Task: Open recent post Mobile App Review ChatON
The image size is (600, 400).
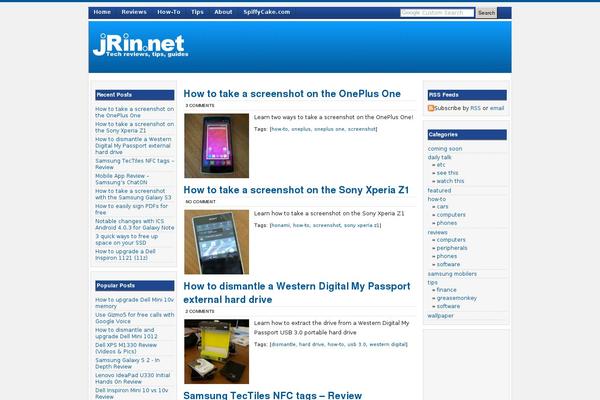Action: (122, 179)
